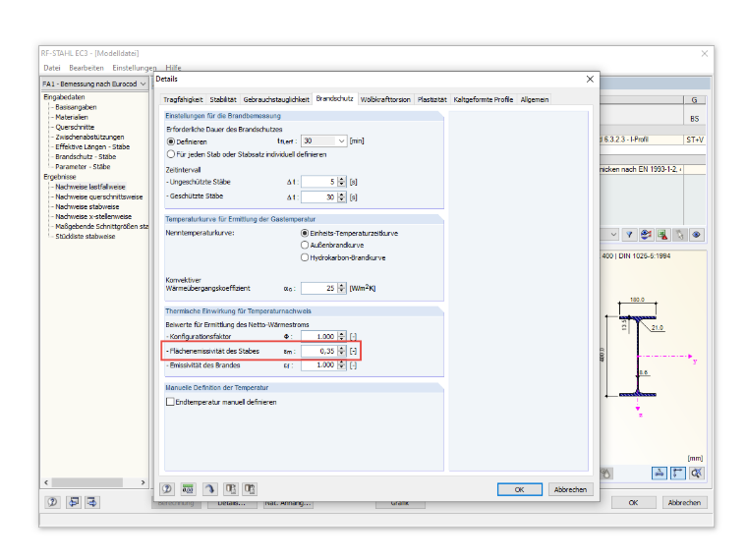Click spinner of Ungeschützte Stäbe time interval
This screenshot has width=747, height=560.
342,182
